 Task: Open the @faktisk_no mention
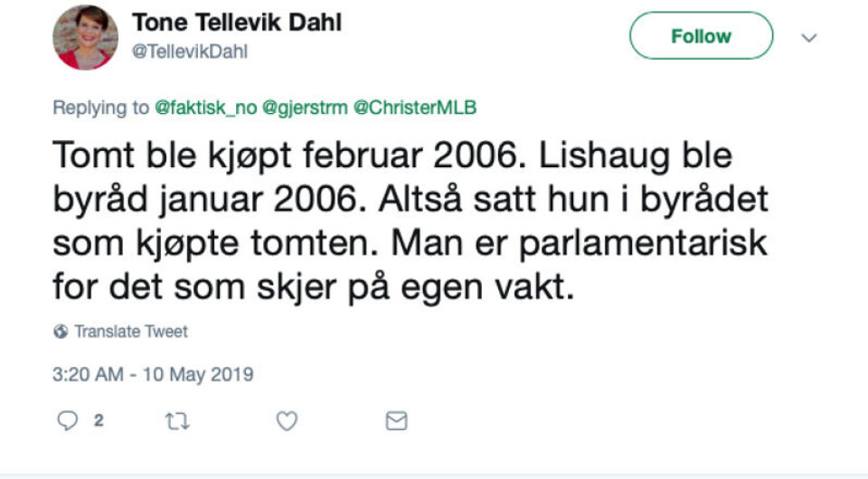[206, 108]
